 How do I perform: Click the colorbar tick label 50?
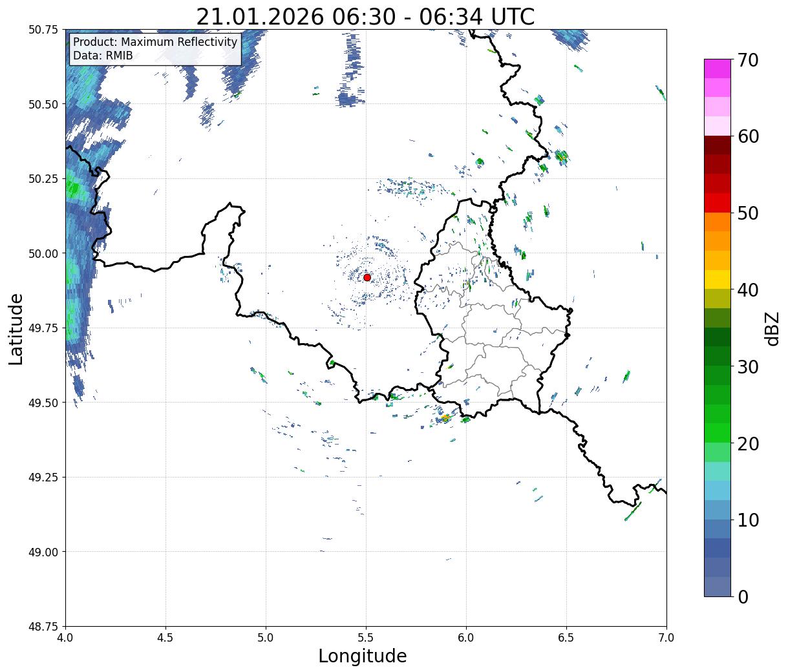pos(748,213)
